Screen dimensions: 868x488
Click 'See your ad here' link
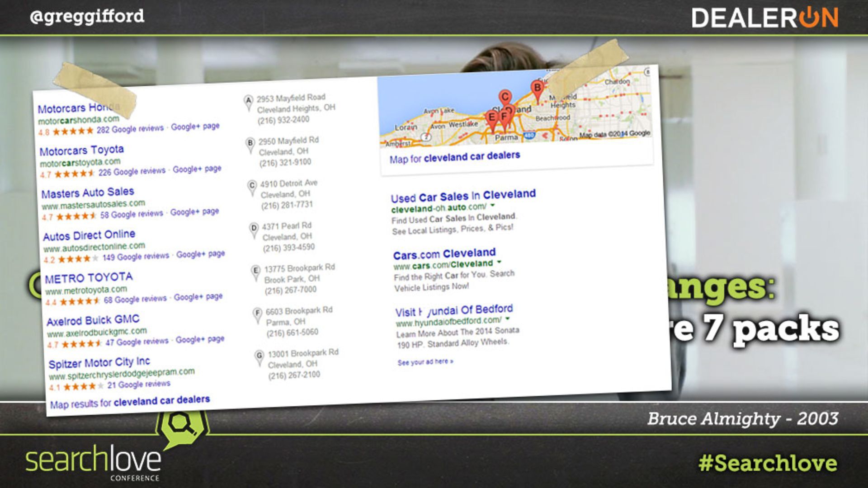425,362
